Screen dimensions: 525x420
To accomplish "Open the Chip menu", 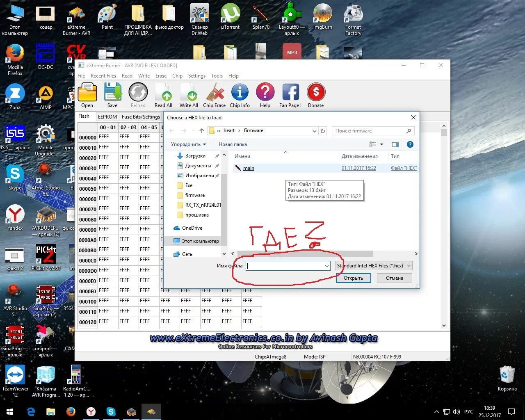I will pos(177,76).
